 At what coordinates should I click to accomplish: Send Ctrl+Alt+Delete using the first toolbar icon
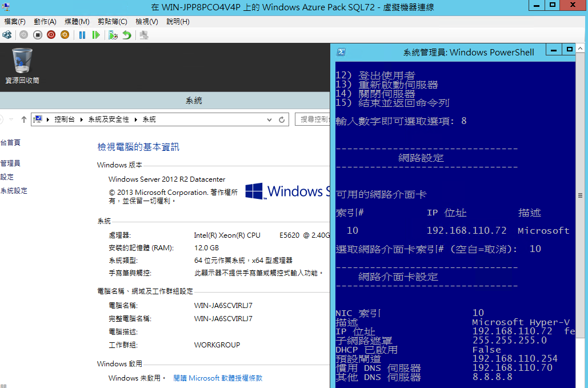click(7, 35)
